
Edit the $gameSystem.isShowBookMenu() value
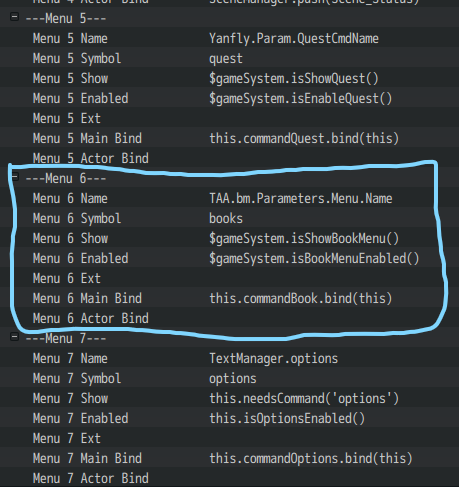(304, 238)
